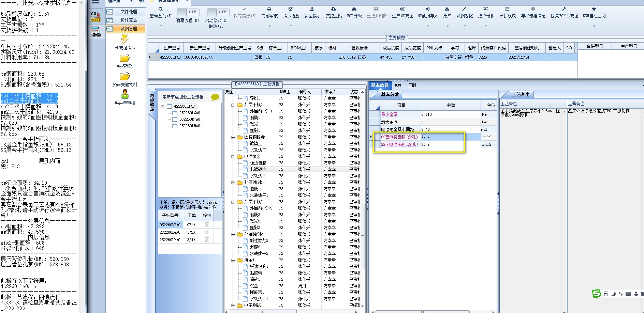Run 指示检查 check tool
The width and height of the screenshot is (644, 313).
click(x=291, y=9)
